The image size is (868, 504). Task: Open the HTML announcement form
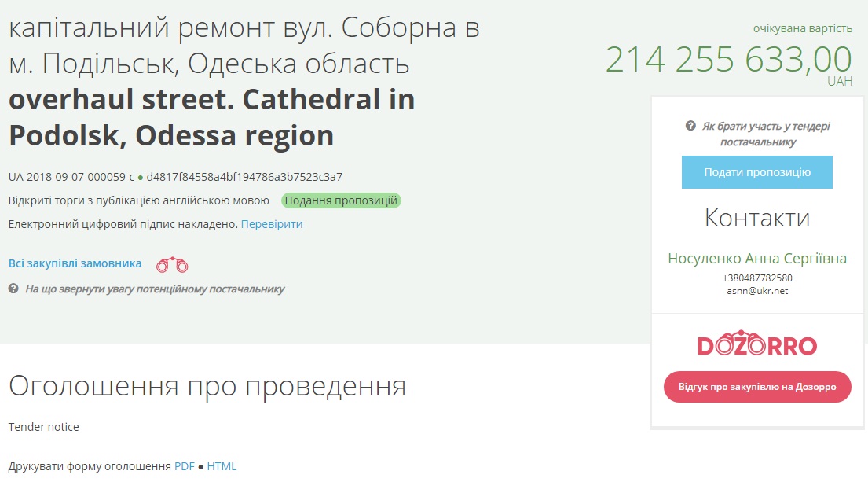[222, 466]
